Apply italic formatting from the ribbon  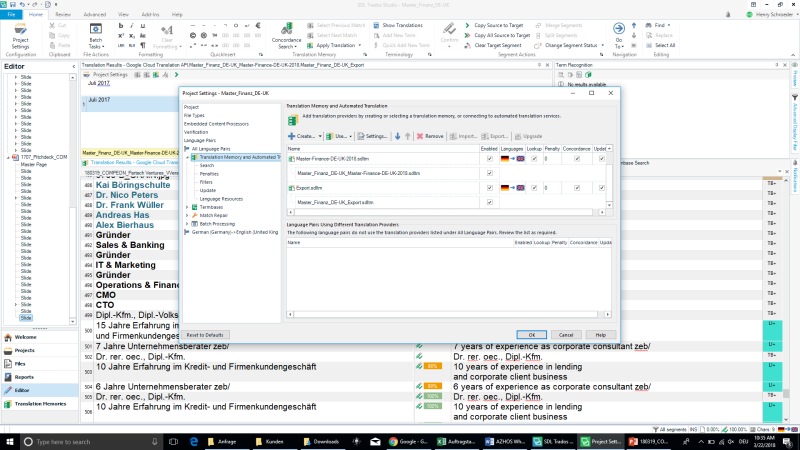pos(132,26)
